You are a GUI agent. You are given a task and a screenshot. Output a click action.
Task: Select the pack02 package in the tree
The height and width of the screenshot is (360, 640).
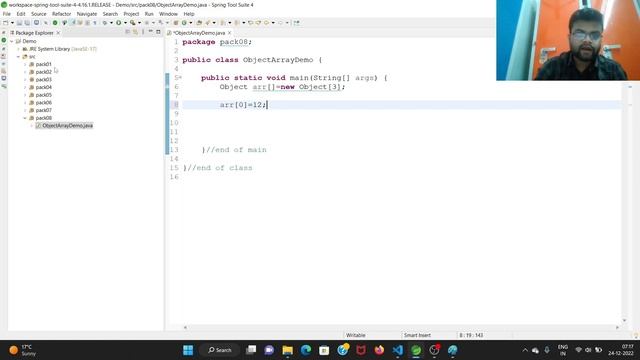44,72
